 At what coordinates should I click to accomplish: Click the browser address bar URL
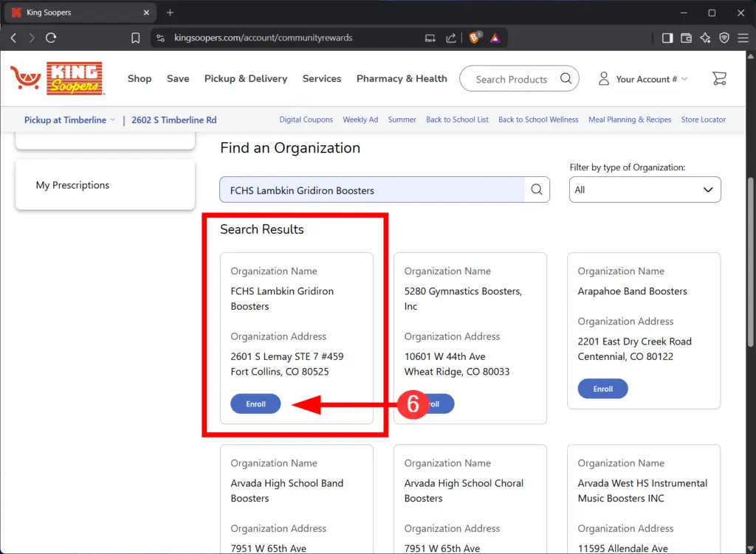coord(264,38)
